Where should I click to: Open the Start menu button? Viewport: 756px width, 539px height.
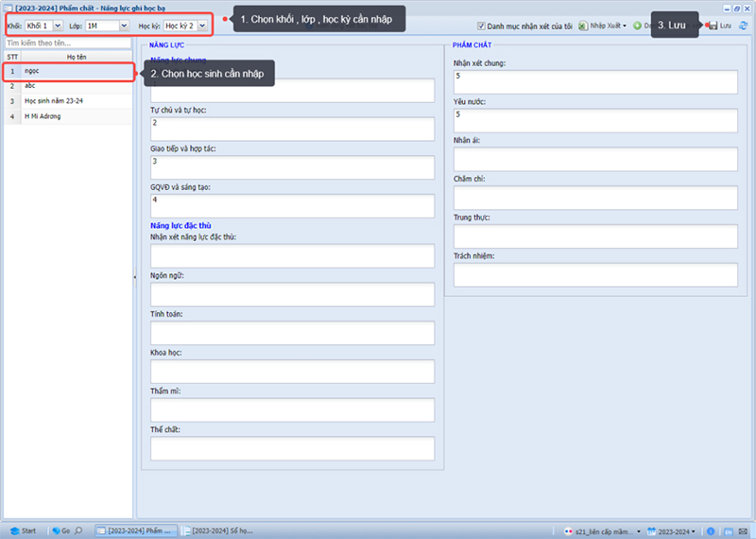23,530
